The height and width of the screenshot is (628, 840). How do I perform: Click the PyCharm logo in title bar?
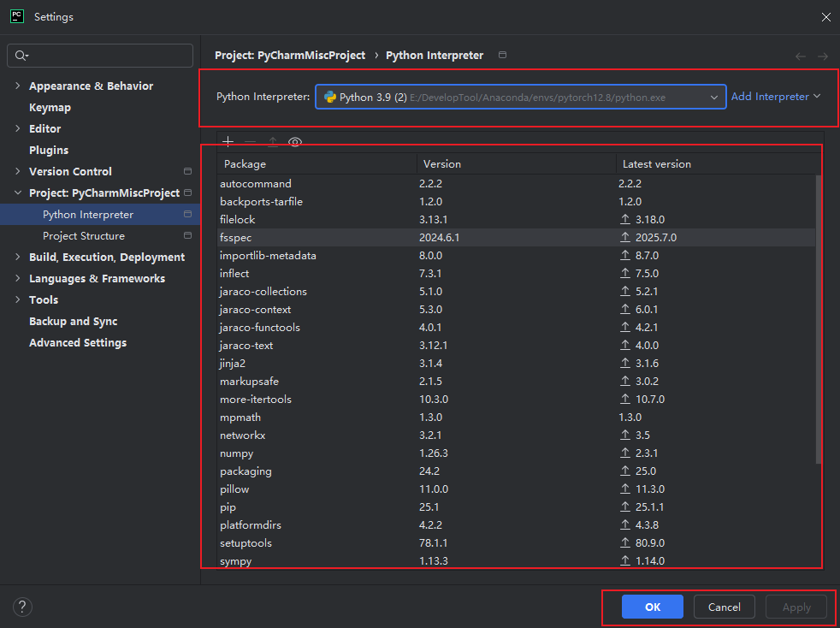click(17, 16)
